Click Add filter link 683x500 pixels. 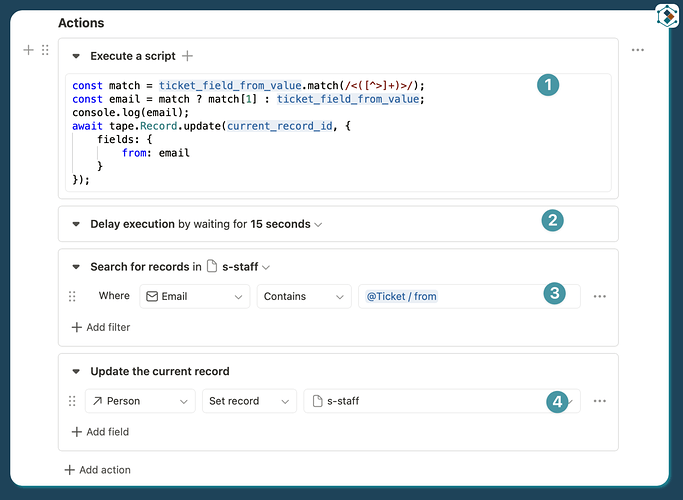101,327
